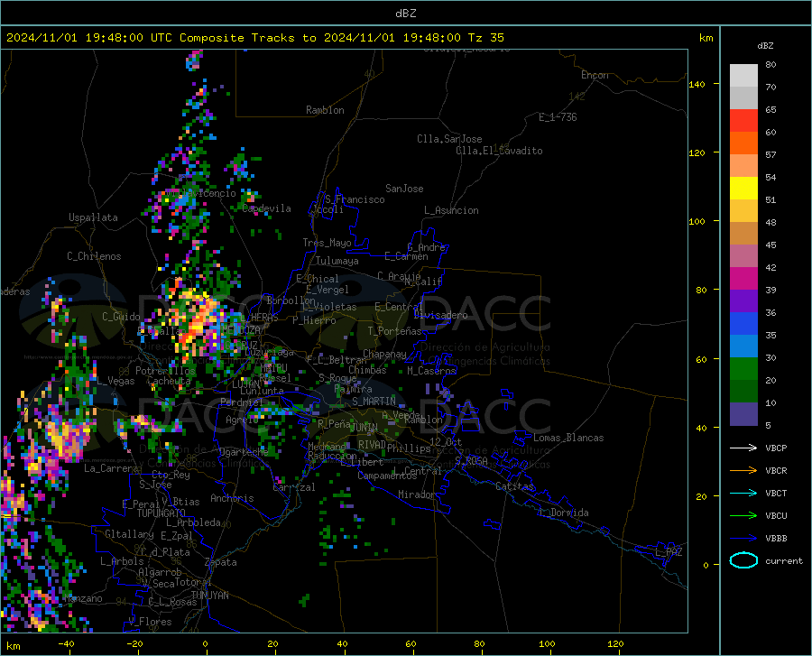Screen dimensions: 812x656
Task: Click the purple 5 dBZ color swatch
Action: click(x=743, y=414)
